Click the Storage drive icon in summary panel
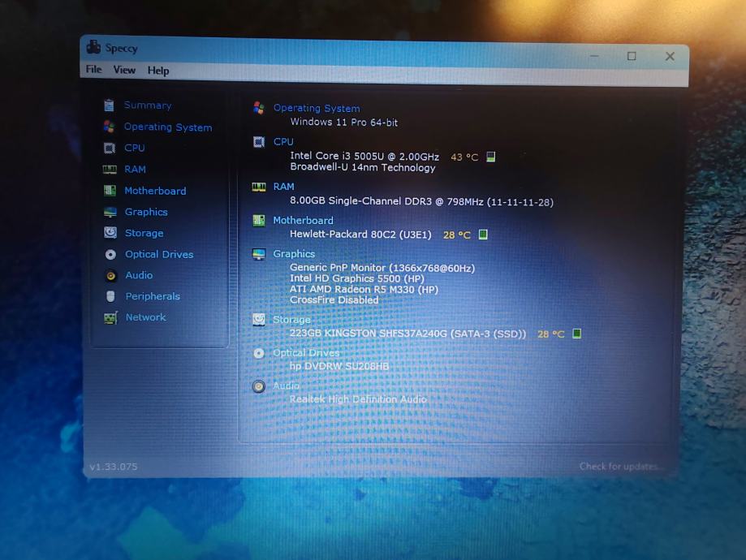The image size is (746, 560). (259, 319)
